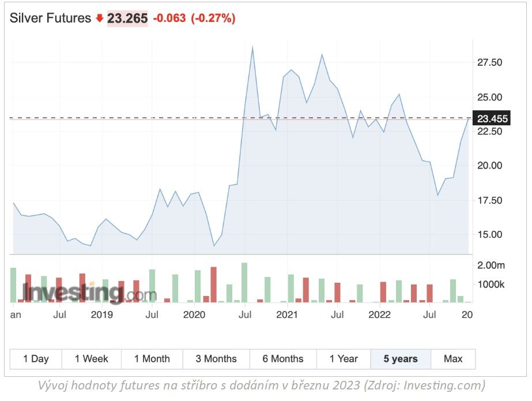Screen dimensions: 532x401
Task: Choose the 1 Month time range
Action: point(152,359)
